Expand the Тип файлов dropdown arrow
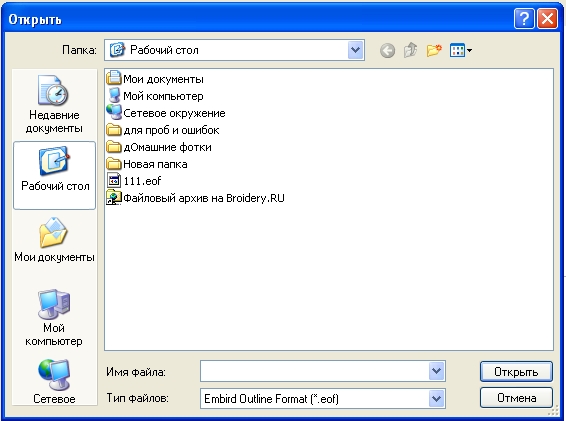This screenshot has width=566, height=421. tap(436, 398)
